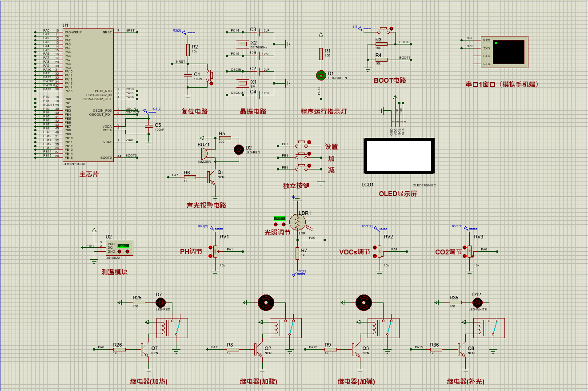Click the 声光报警电路 label
The height and width of the screenshot is (391, 588).
pyautogui.click(x=206, y=205)
